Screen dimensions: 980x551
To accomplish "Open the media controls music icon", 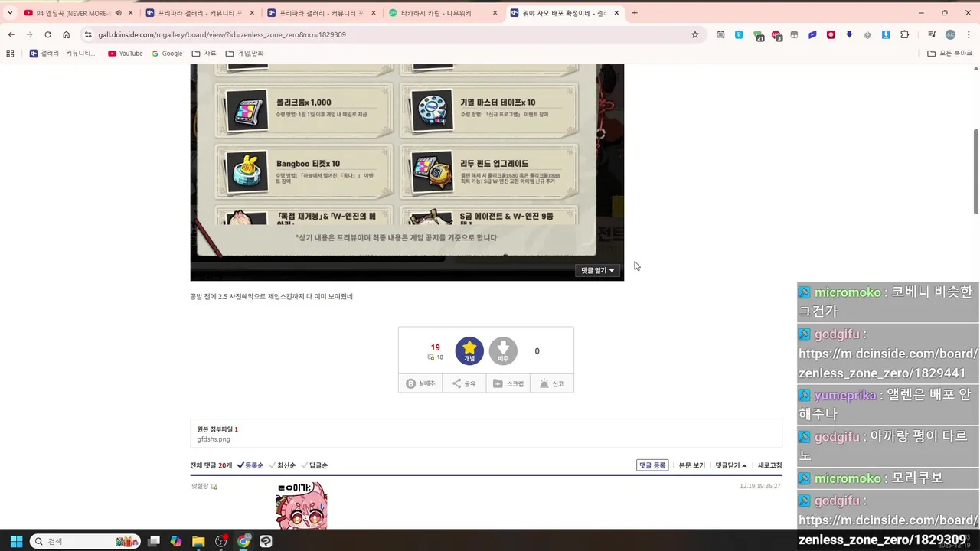I will [931, 34].
